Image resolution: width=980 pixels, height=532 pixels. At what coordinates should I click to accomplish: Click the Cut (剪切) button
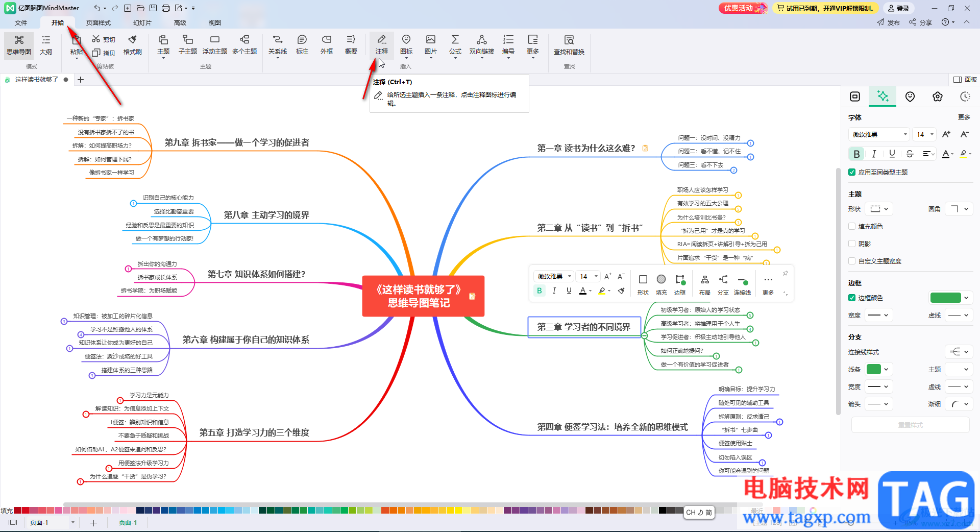104,39
